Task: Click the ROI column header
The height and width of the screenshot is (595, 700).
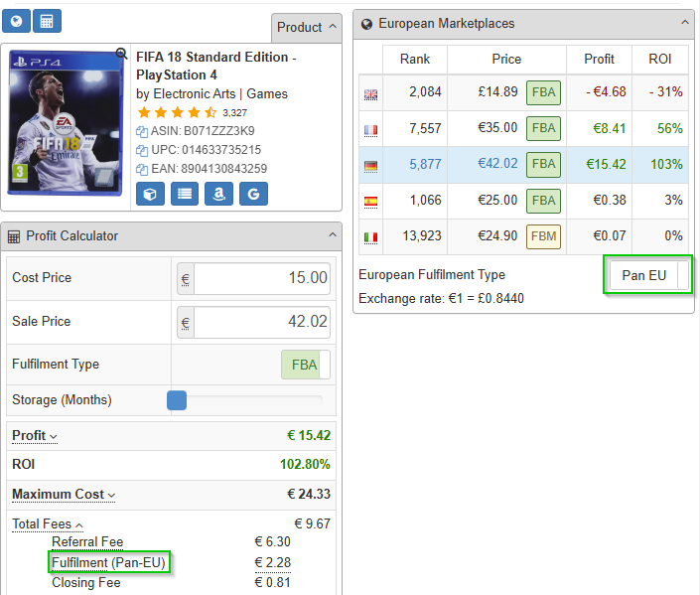Action: pos(660,59)
